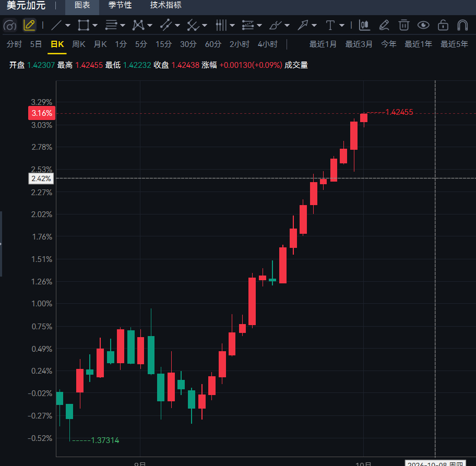Viewport: 476px width, 466px height.
Task: Select the brush drawing tool
Action: [276, 25]
